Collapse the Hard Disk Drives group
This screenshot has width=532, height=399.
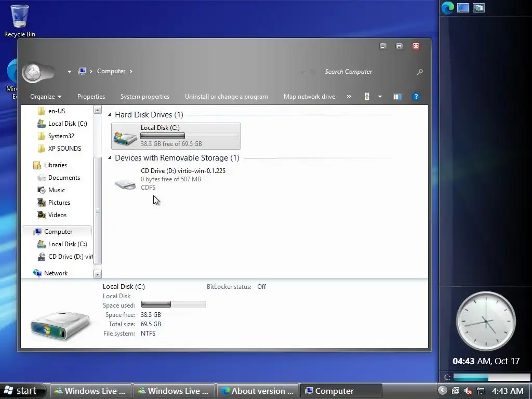click(x=110, y=115)
